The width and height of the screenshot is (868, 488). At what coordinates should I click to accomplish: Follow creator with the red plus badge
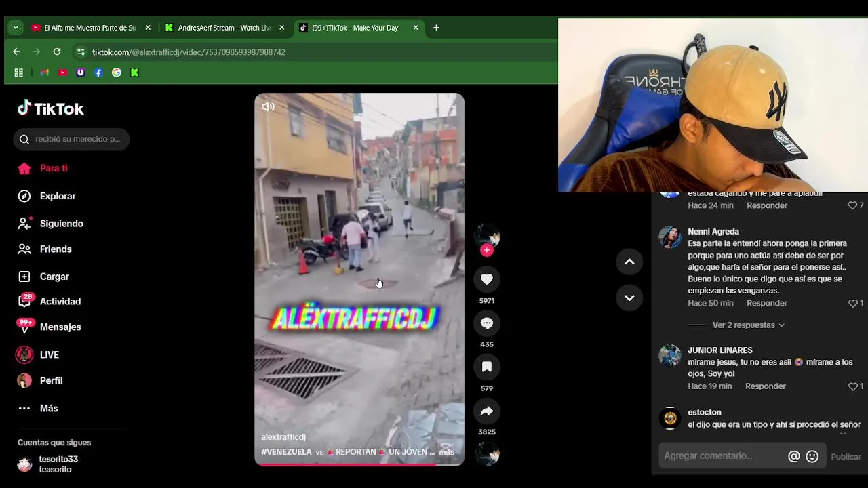coord(486,250)
